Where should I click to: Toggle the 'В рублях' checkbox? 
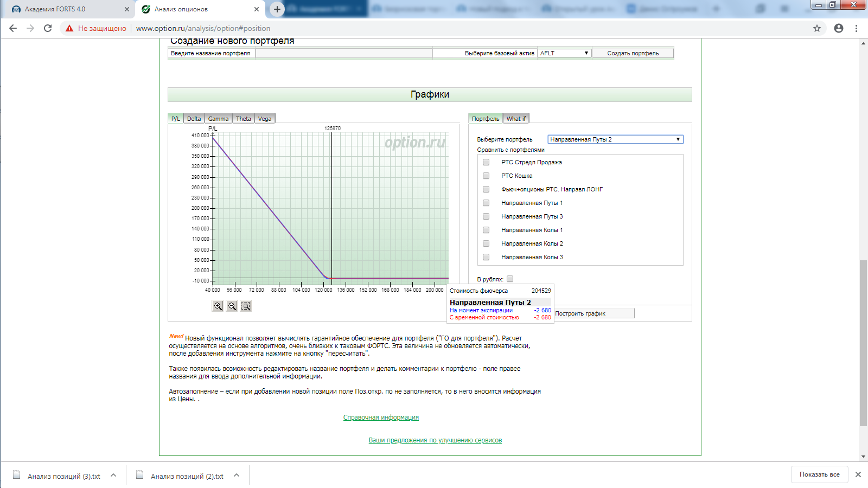(510, 279)
